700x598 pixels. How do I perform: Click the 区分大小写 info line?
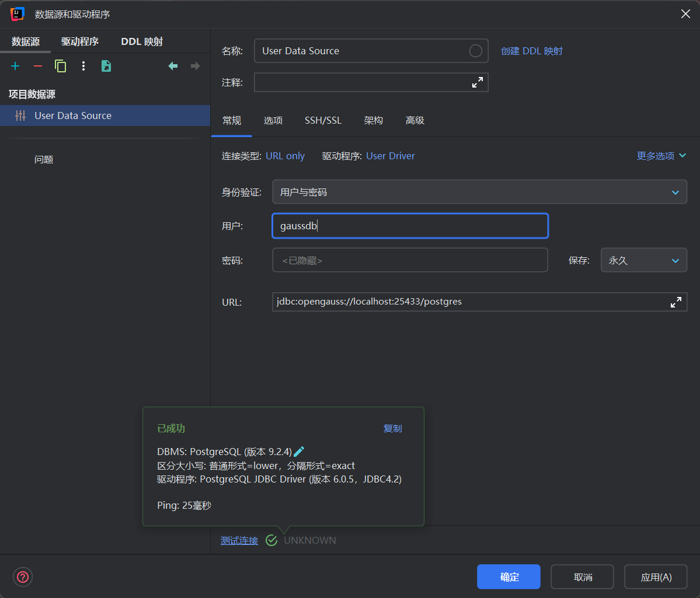256,466
